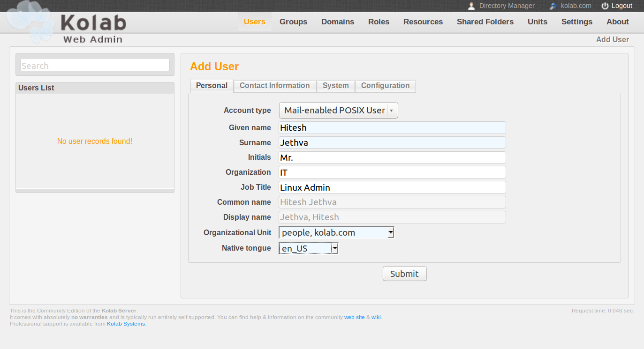The image size is (644, 349).
Task: Expand the Native tongue dropdown
Action: [x=309, y=248]
